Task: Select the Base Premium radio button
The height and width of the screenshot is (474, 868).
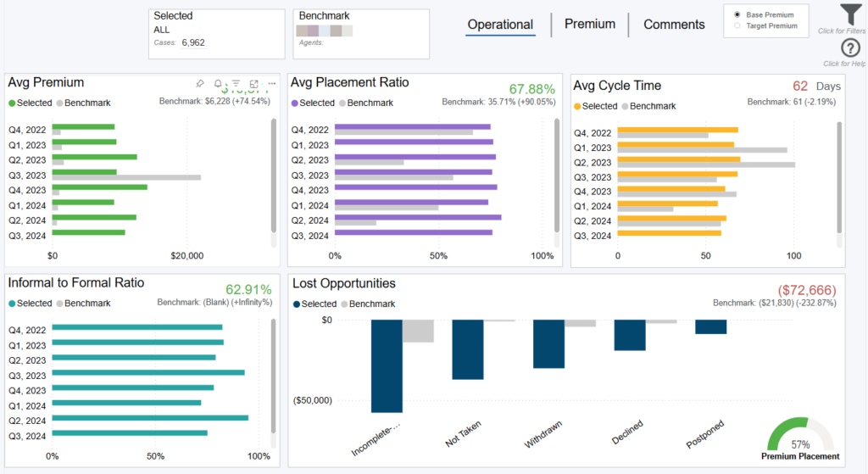Action: 737,15
